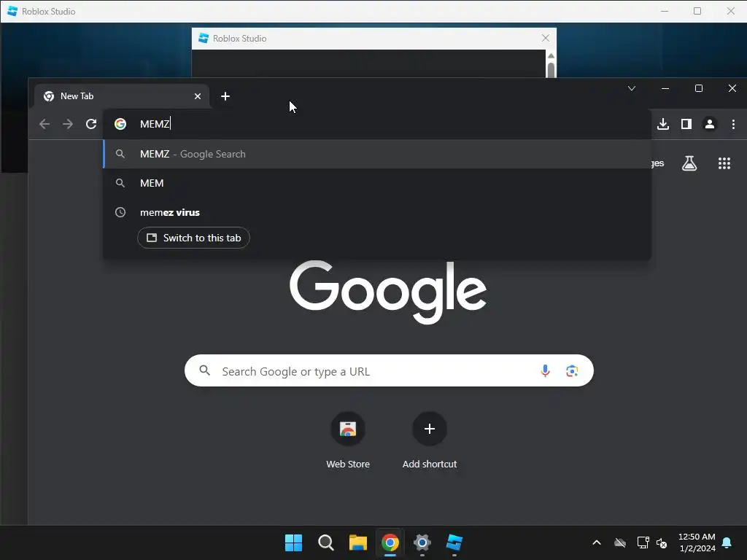Open Google Lens image search
Screen dimensions: 747x560
tap(572, 371)
